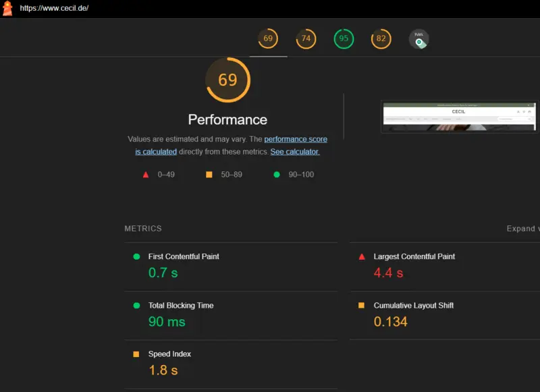The height and width of the screenshot is (392, 540).
Task: Open the Cecil page screenshot thumbnail
Action: (x=459, y=117)
